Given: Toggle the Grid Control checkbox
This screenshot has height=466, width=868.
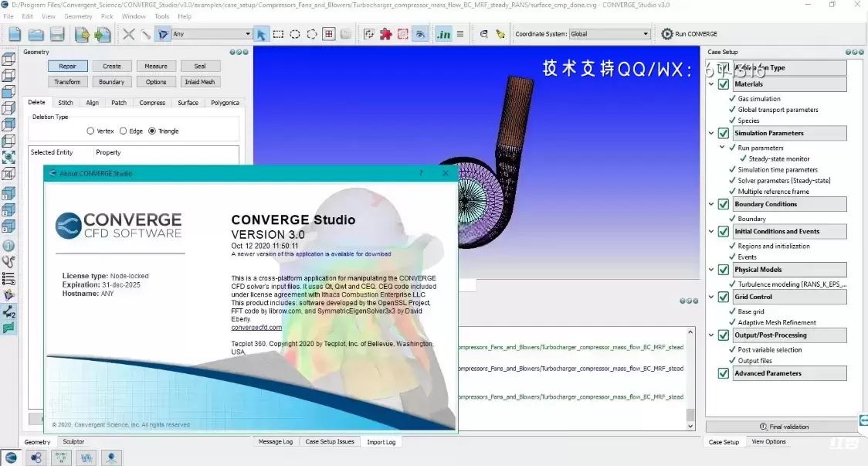Looking at the screenshot, I should [x=723, y=297].
